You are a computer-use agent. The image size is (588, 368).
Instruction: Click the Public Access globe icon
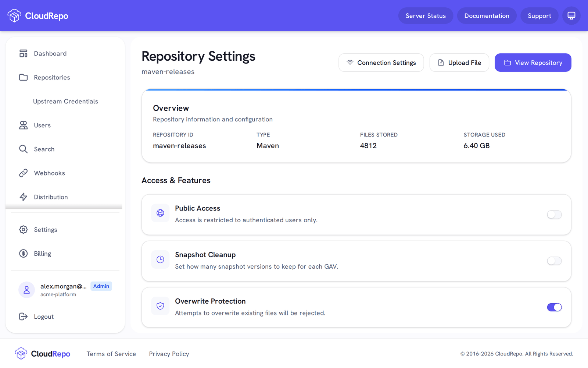[160, 213]
